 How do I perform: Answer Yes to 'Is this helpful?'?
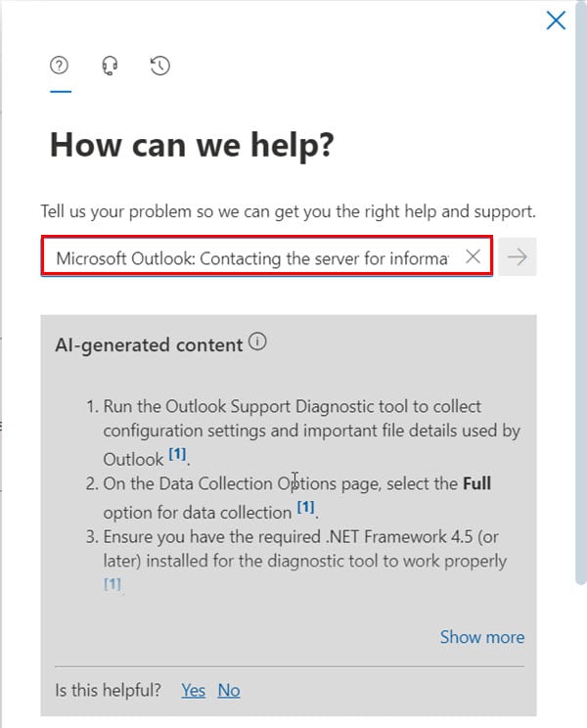pyautogui.click(x=193, y=691)
